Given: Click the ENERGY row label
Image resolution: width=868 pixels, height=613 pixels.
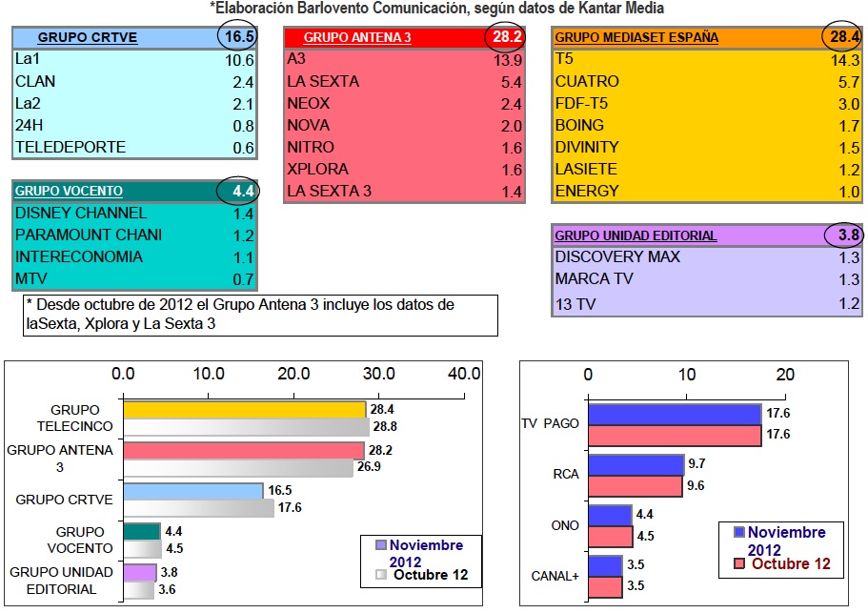Looking at the screenshot, I should 587,191.
